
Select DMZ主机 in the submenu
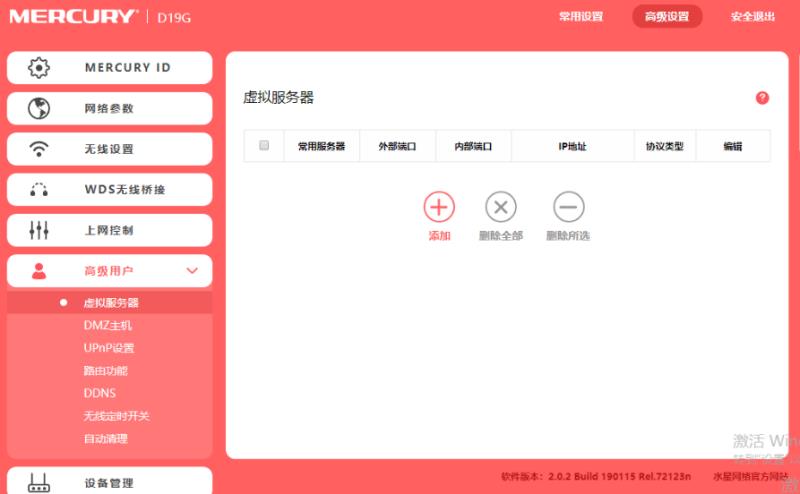point(108,325)
